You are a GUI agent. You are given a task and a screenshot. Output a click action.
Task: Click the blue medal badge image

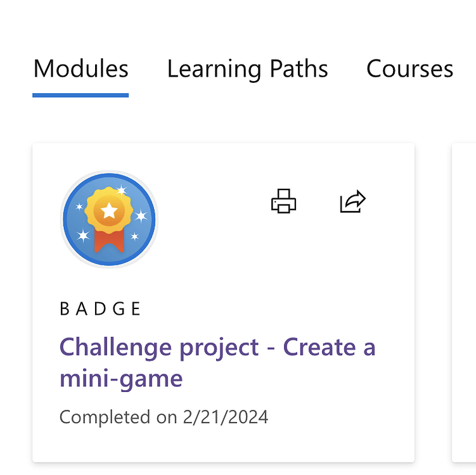[x=109, y=219]
